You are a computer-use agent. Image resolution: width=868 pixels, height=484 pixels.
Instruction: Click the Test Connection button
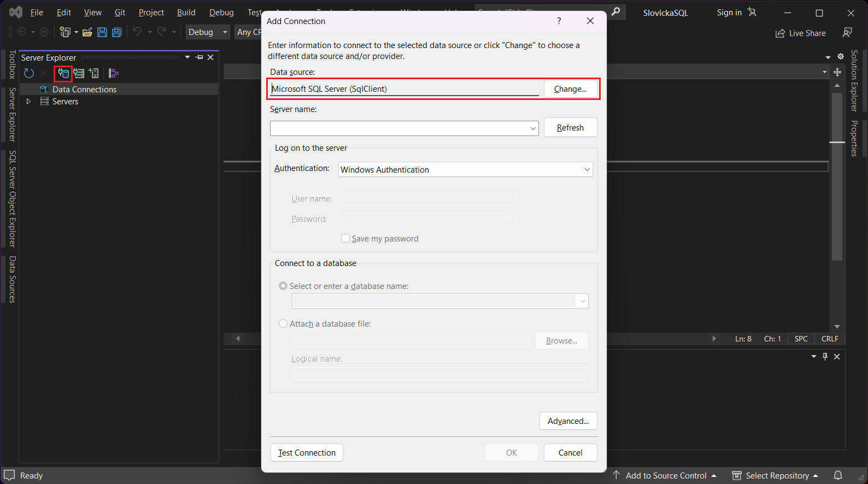pos(307,452)
